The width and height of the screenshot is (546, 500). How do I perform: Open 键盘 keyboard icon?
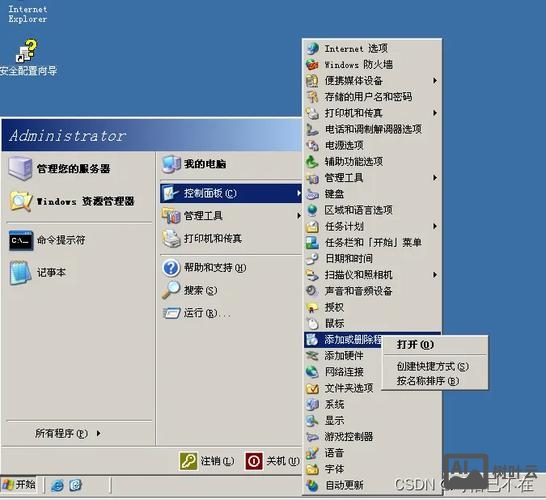[x=312, y=194]
